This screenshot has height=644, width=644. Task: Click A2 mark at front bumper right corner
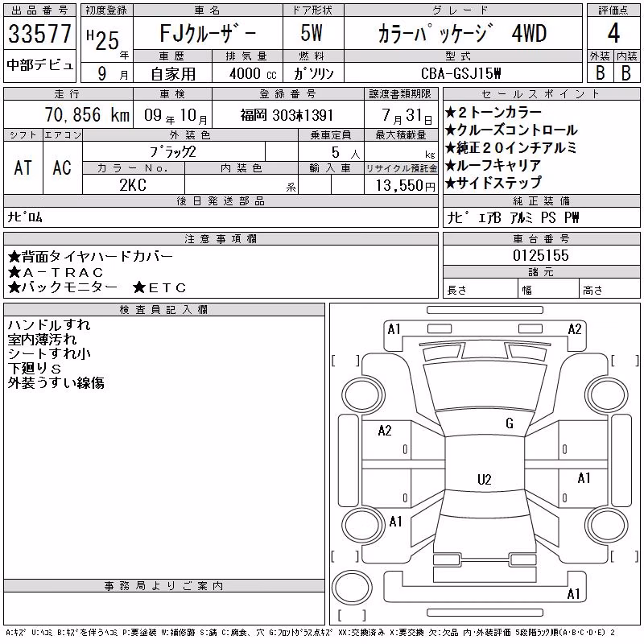tap(575, 329)
